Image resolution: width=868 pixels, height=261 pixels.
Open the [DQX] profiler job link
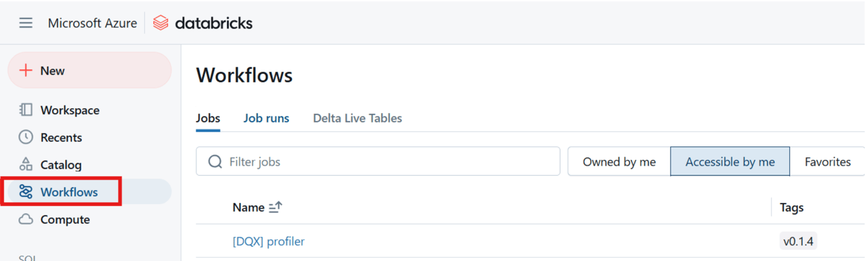pyautogui.click(x=268, y=241)
